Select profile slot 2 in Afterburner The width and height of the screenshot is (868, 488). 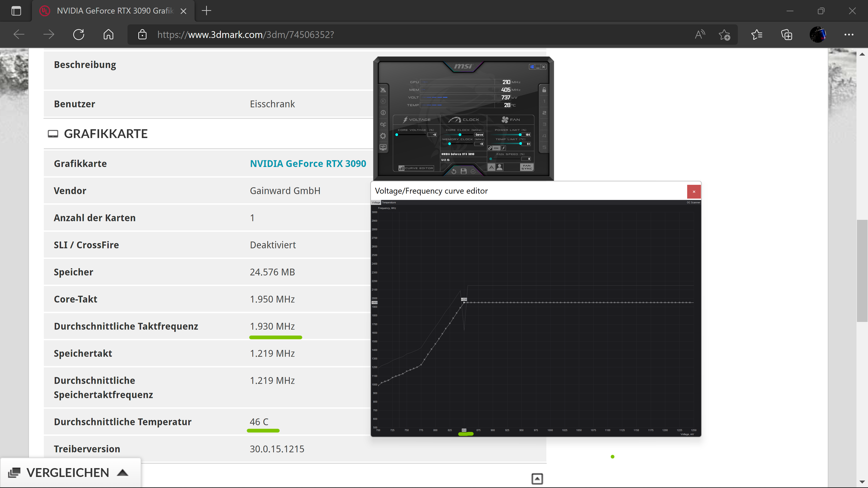pos(544,113)
